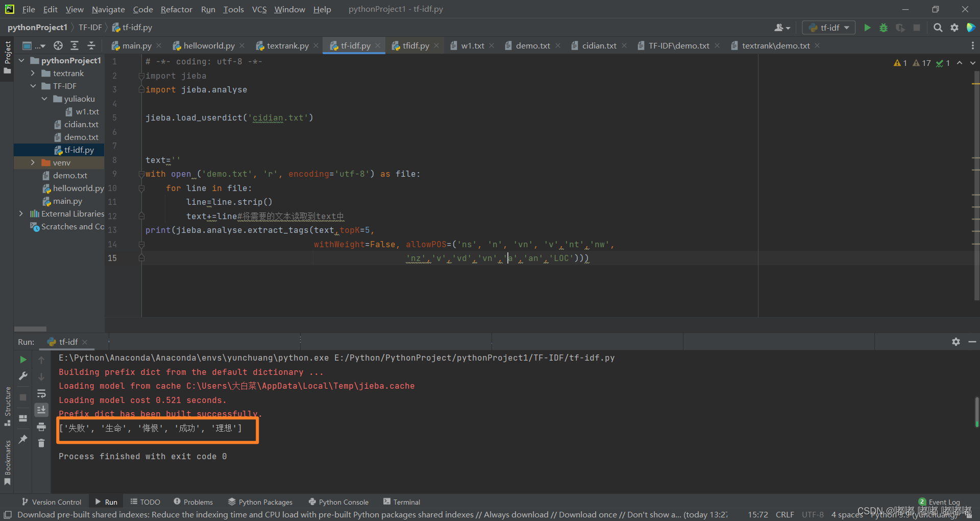This screenshot has height=521, width=980.
Task: Click the CRLF line separator status
Action: click(x=785, y=514)
